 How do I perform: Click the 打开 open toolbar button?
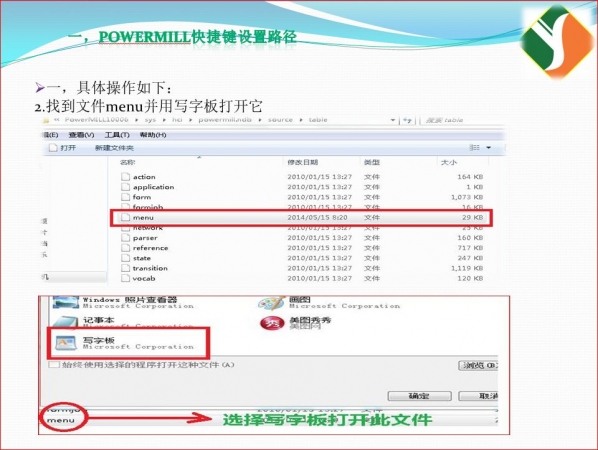[63, 148]
